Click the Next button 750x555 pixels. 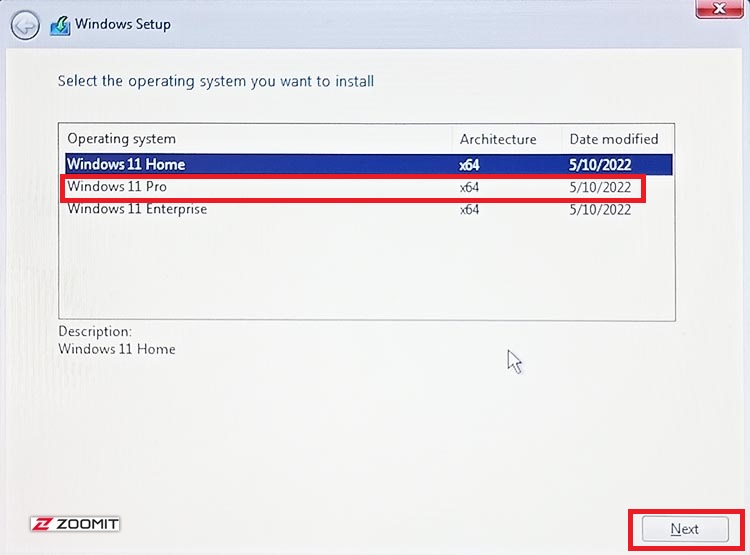[685, 529]
